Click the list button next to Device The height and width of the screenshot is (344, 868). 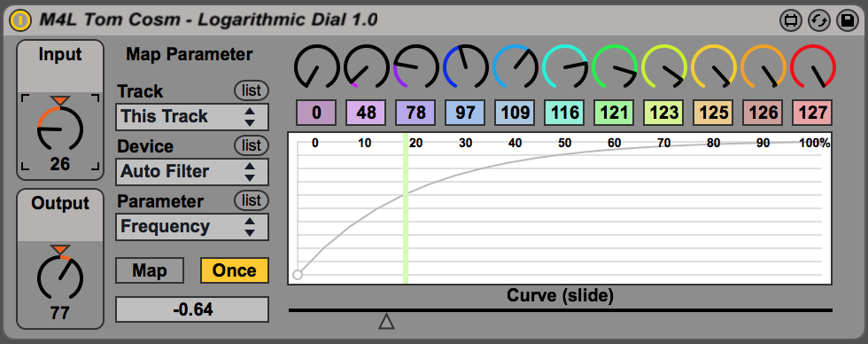coord(252,145)
